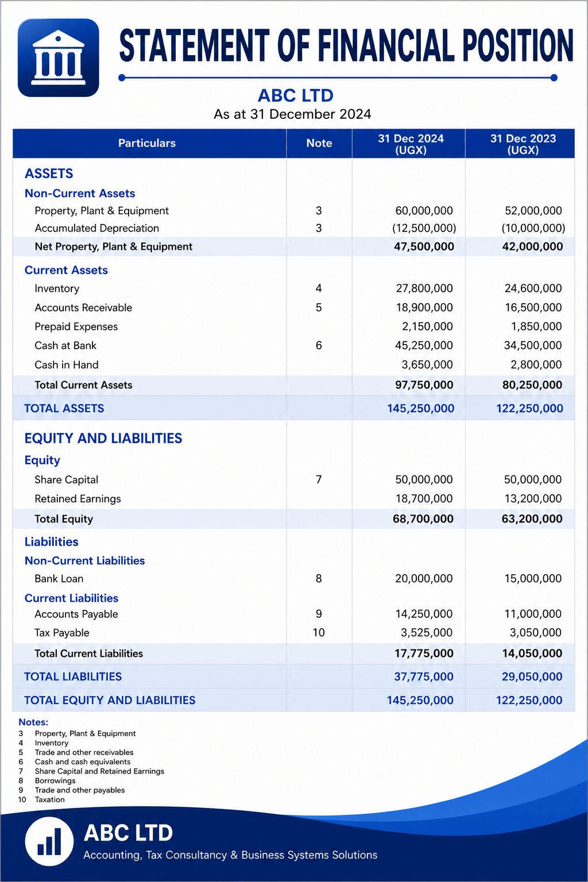588x882 pixels.
Task: Select the Current Assets subheading
Action: click(66, 270)
